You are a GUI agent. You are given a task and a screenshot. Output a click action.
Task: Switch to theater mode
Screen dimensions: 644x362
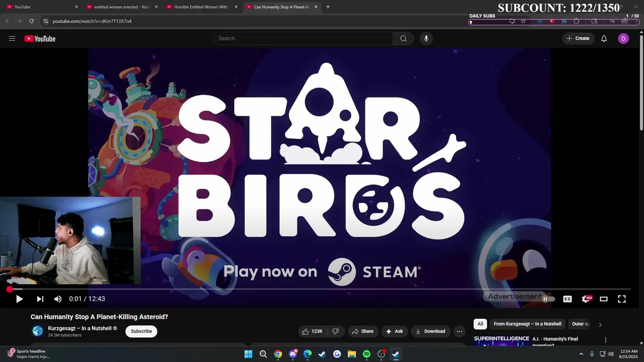(x=604, y=299)
